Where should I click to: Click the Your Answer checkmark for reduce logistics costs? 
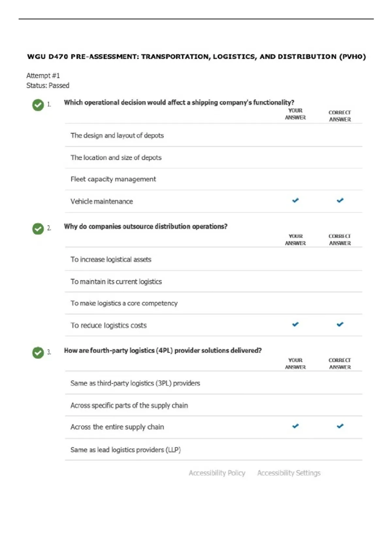tap(295, 324)
